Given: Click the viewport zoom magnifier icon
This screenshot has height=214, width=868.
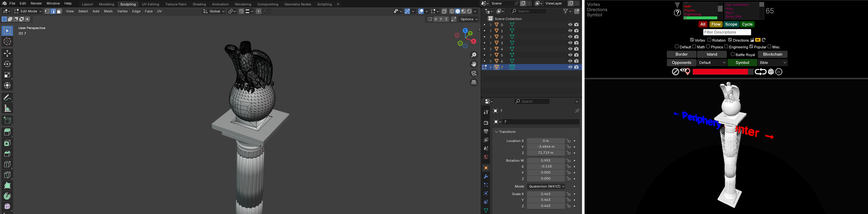Looking at the screenshot, I should [x=474, y=55].
